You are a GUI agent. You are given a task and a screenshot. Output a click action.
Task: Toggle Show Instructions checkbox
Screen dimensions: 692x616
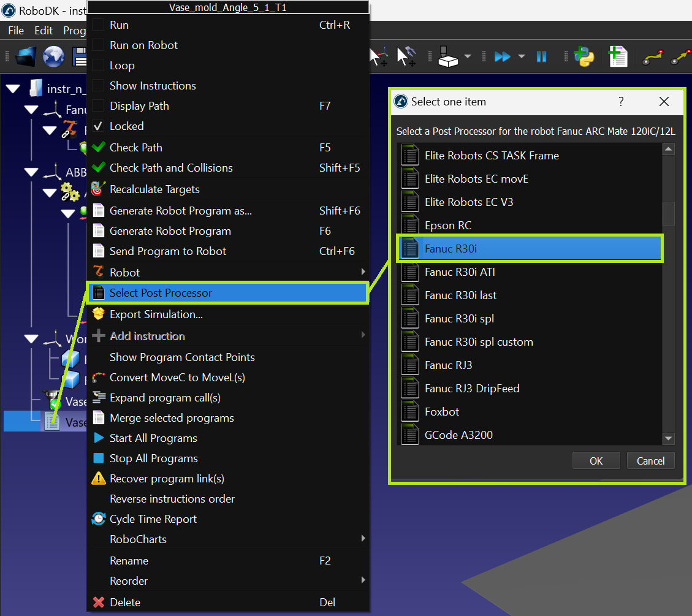tap(98, 86)
